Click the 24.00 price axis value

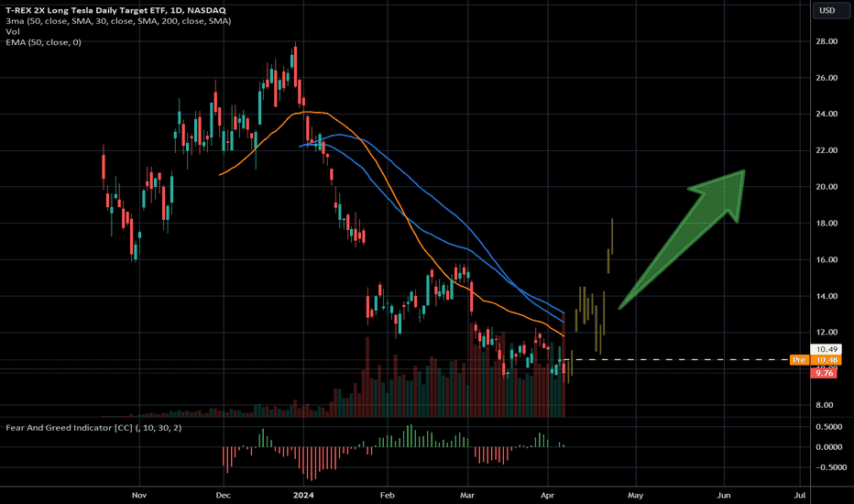click(827, 114)
